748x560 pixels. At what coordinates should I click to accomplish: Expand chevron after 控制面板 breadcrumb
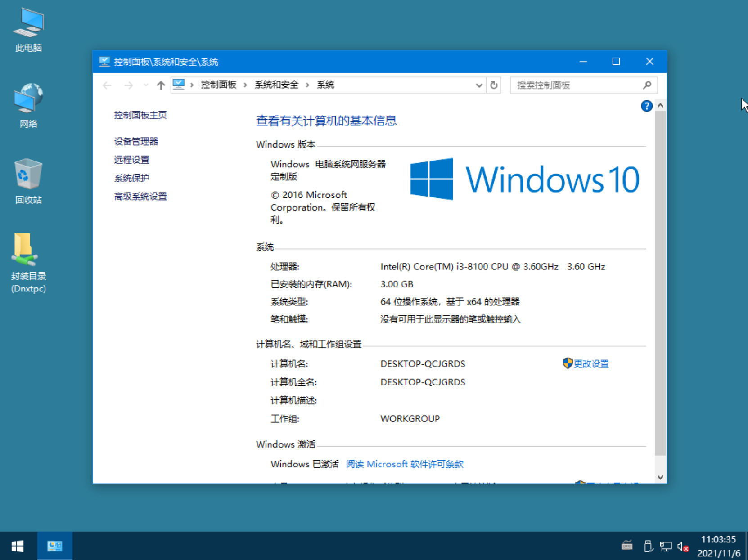click(245, 85)
